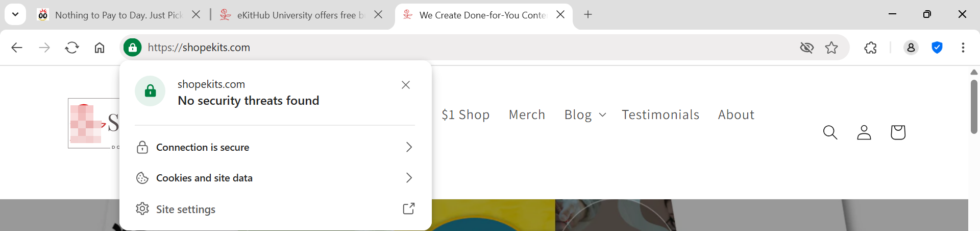Open the site search magnifier icon
The width and height of the screenshot is (980, 231).
click(830, 132)
